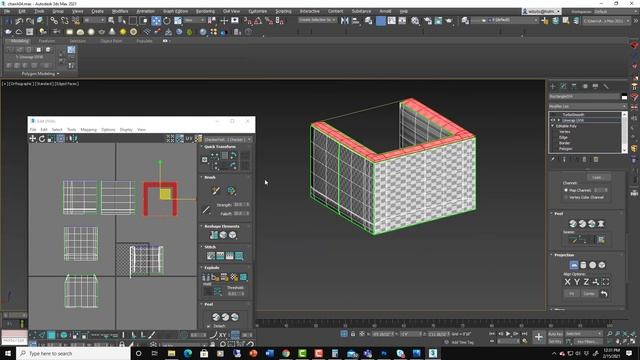
Task: Click the object color swatch beside the name
Action: (624, 97)
